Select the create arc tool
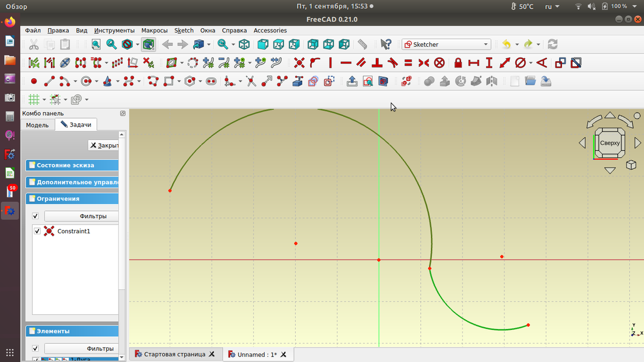The width and height of the screenshot is (644, 362). pos(64,81)
